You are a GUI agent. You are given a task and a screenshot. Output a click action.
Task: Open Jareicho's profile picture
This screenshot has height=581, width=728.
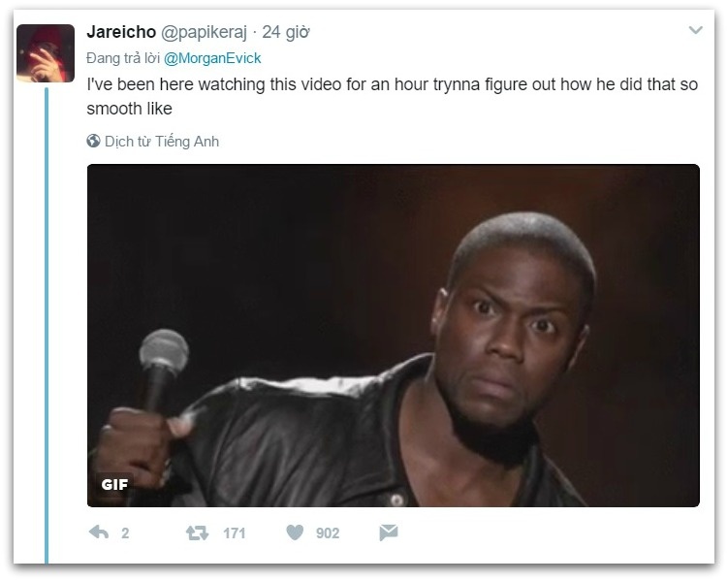point(46,53)
